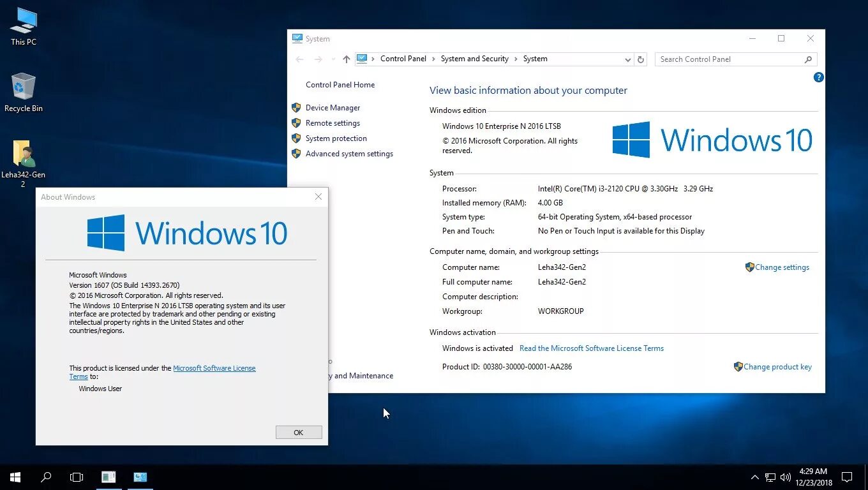The image size is (868, 490).
Task: Open taskbar search magnifier
Action: click(46, 477)
